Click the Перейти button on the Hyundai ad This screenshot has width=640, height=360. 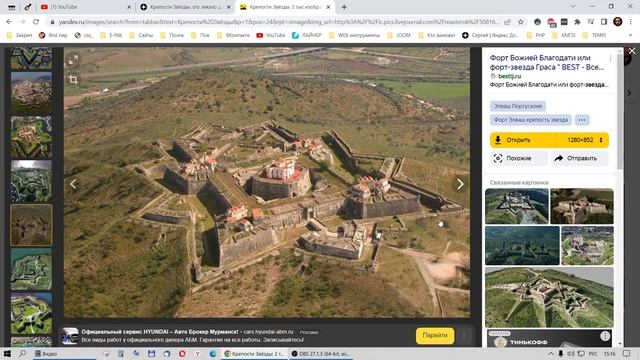coord(435,336)
